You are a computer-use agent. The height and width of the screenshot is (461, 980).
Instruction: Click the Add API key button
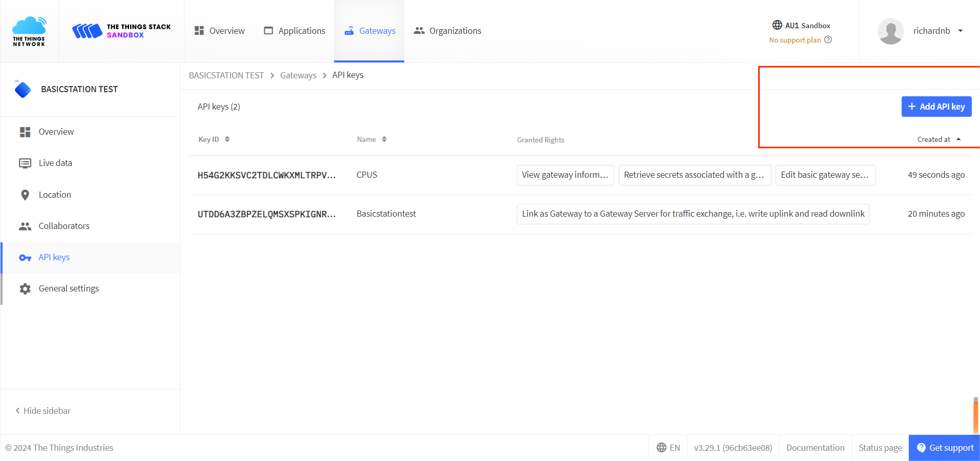tap(936, 107)
